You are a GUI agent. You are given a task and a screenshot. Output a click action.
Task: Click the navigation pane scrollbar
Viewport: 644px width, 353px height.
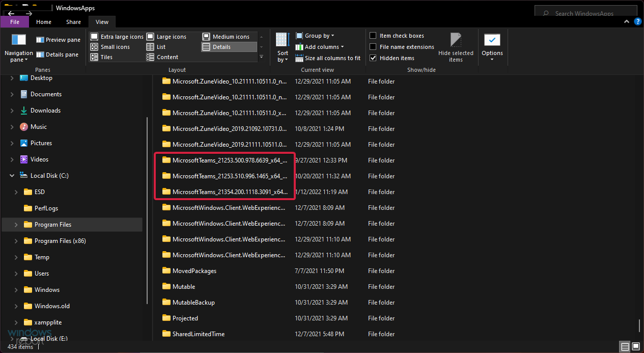click(147, 209)
